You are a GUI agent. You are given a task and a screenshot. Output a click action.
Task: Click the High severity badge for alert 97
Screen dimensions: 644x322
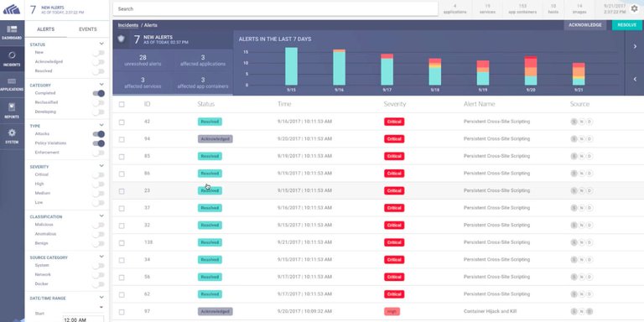point(392,311)
